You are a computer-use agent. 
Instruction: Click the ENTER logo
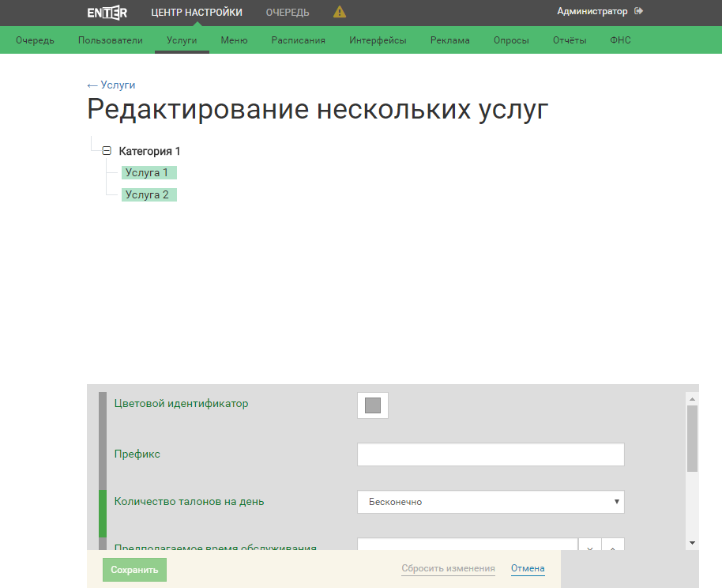107,12
